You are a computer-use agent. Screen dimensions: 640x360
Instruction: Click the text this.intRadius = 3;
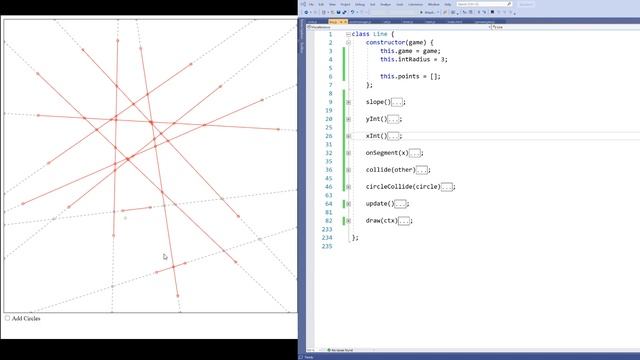(x=413, y=60)
